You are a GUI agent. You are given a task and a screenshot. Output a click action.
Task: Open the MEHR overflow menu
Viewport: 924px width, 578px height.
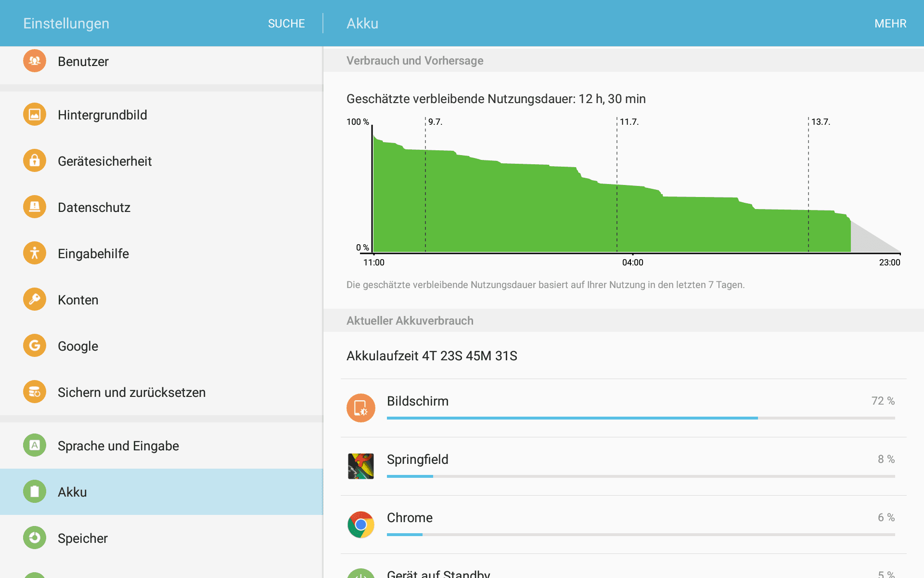(x=890, y=24)
